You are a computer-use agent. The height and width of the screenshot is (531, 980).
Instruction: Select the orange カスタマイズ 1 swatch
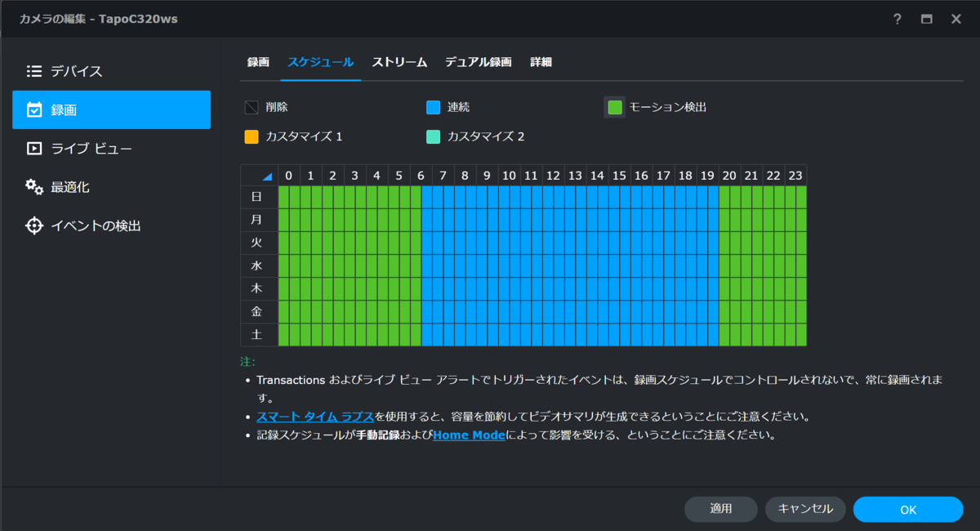(252, 136)
